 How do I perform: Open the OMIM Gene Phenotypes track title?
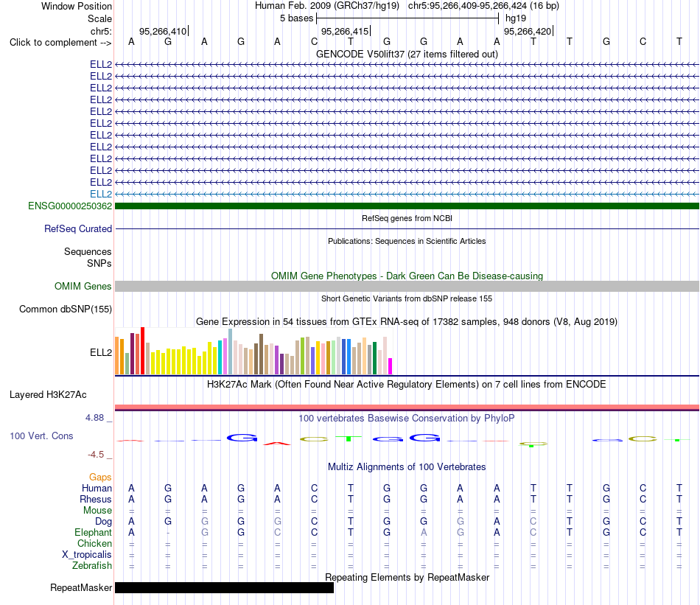pos(407,276)
